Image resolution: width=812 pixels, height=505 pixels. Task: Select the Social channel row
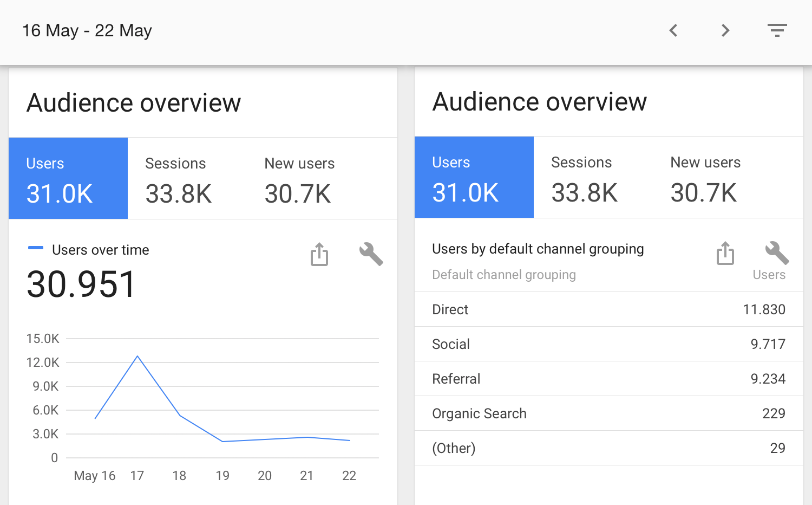tap(608, 344)
